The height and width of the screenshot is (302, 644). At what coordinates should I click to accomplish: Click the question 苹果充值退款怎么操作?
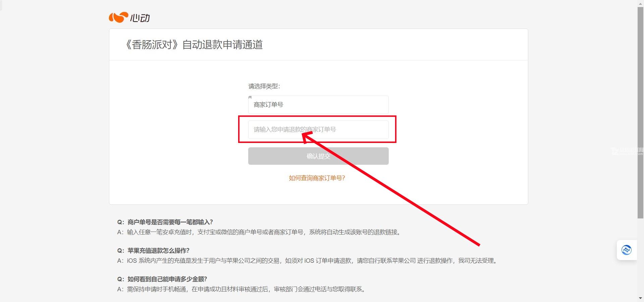click(x=153, y=251)
